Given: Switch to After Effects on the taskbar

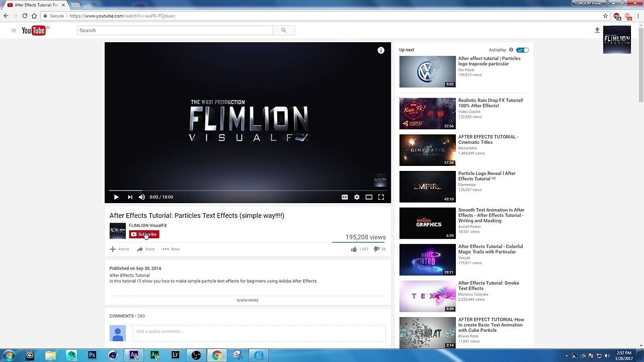Looking at the screenshot, I should click(x=134, y=355).
